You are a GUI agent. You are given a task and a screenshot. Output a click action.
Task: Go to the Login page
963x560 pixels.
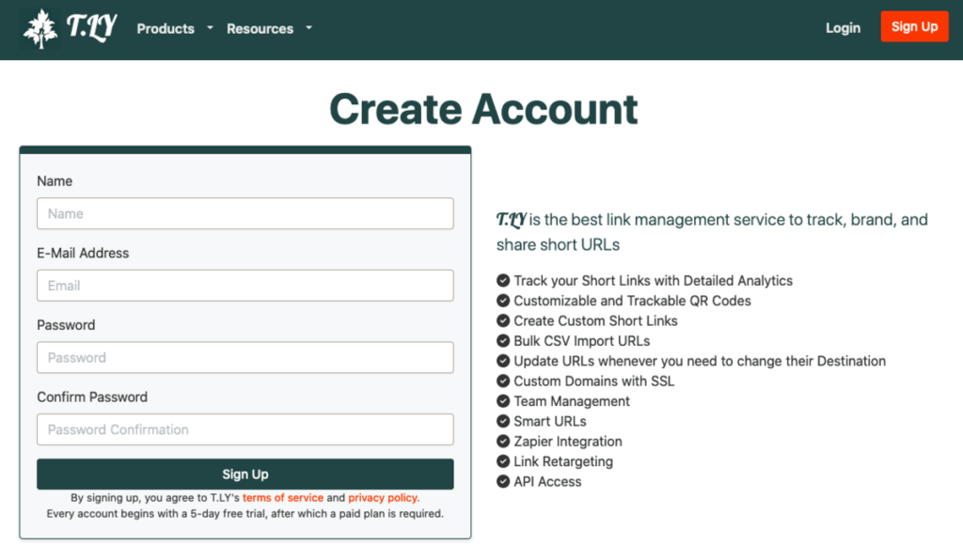coord(843,27)
